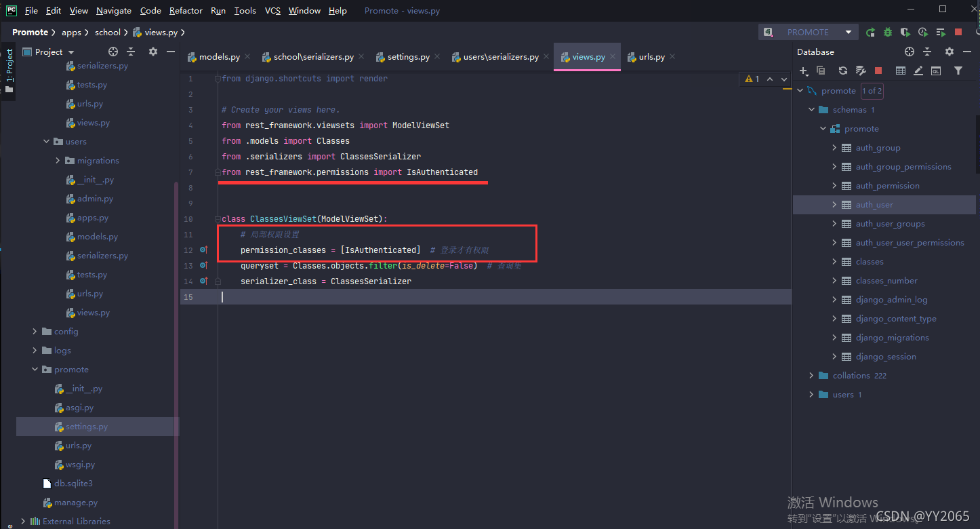Toggle fold marker on line 1 import

[x=218, y=79]
